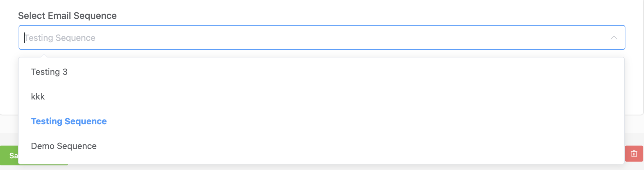644x170 pixels.
Task: Pick the highlighted "Testing Sequence" option
Action: tap(69, 121)
